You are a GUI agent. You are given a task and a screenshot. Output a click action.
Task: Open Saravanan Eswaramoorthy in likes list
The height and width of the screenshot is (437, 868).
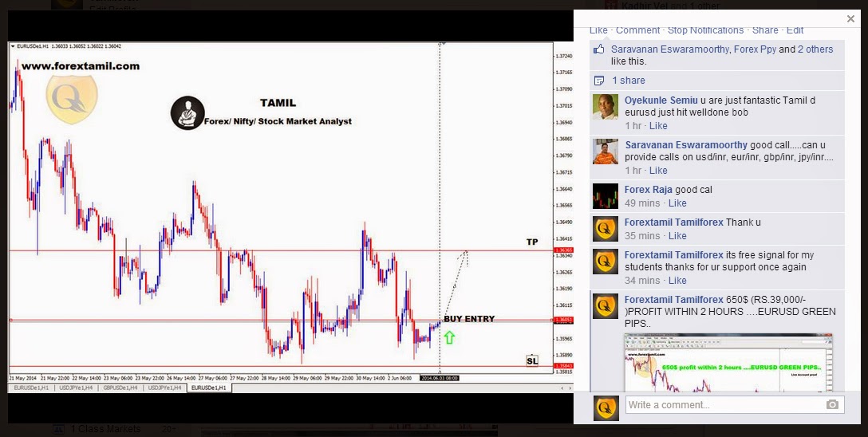[x=670, y=49]
